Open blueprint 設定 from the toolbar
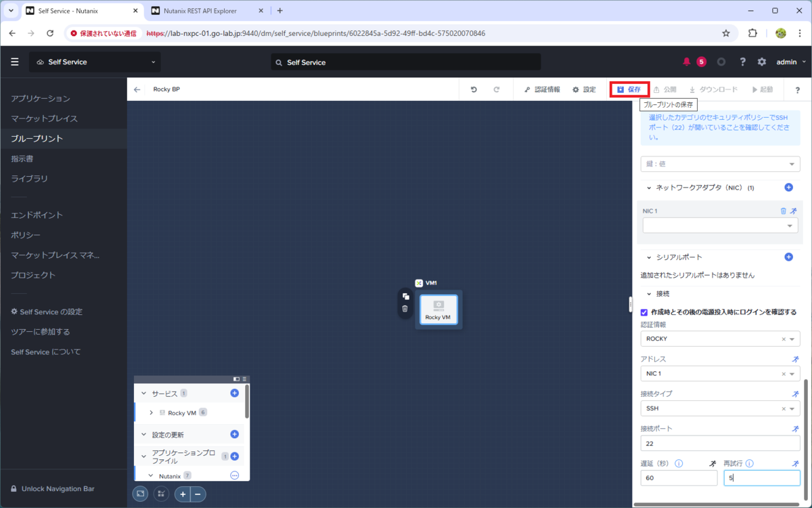 pos(584,89)
